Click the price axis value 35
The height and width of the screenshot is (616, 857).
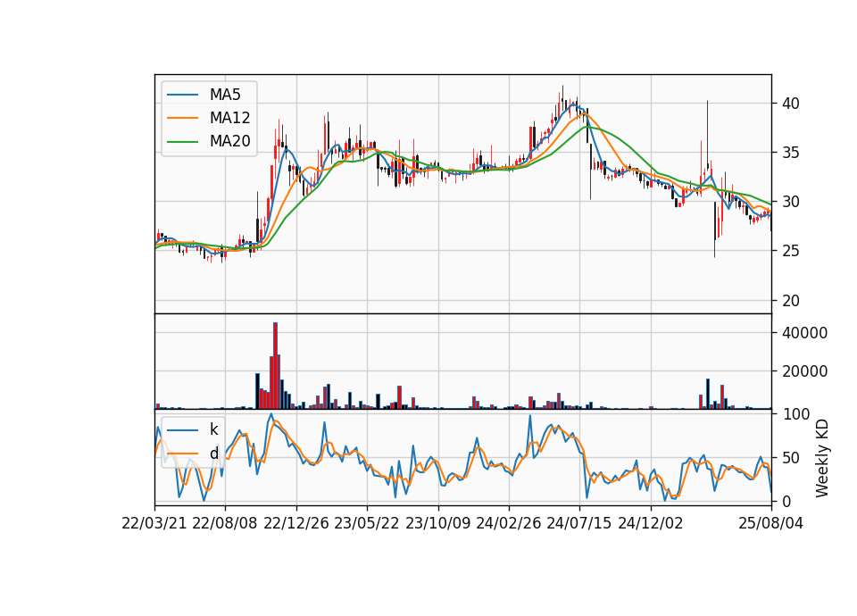(790, 153)
